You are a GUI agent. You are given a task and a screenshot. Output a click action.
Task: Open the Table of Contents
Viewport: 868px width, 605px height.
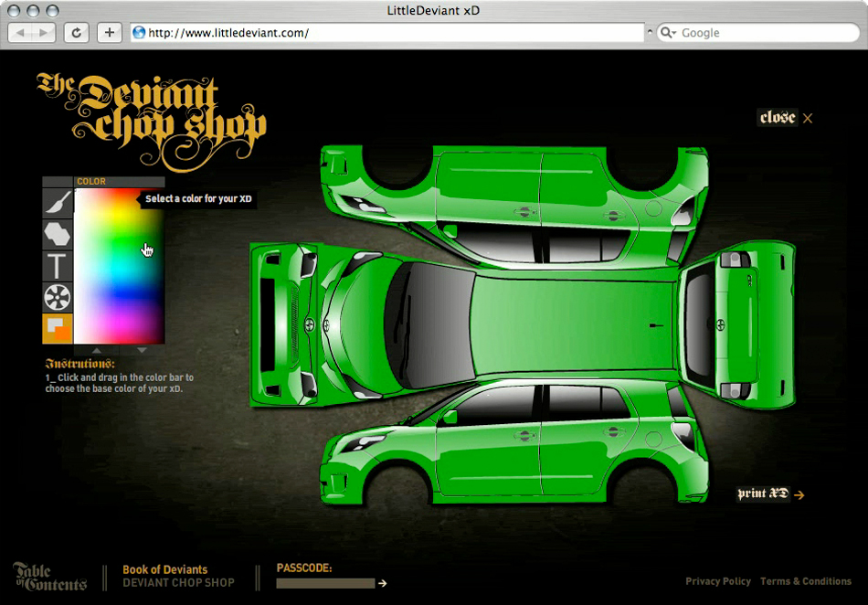tap(50, 577)
